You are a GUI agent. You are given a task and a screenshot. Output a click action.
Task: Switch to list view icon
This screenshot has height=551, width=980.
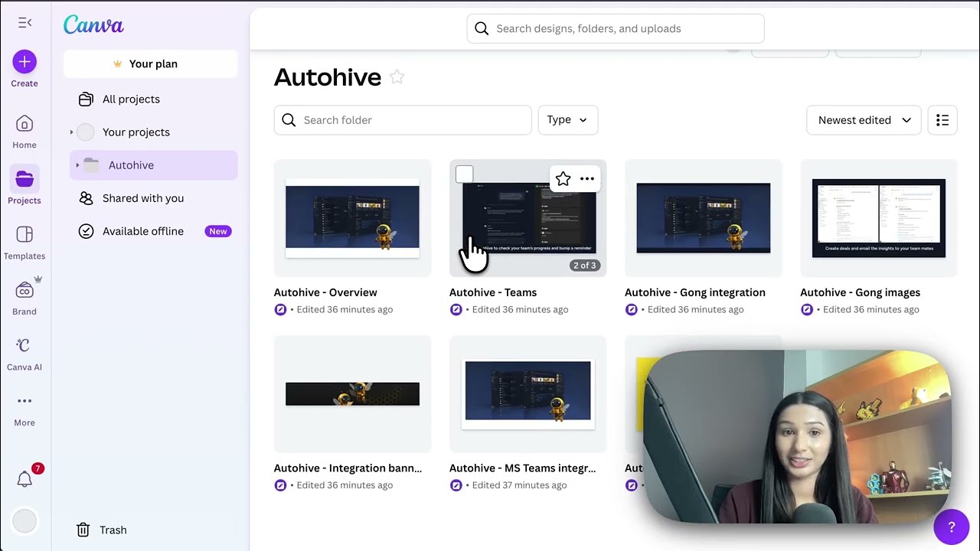tap(942, 120)
